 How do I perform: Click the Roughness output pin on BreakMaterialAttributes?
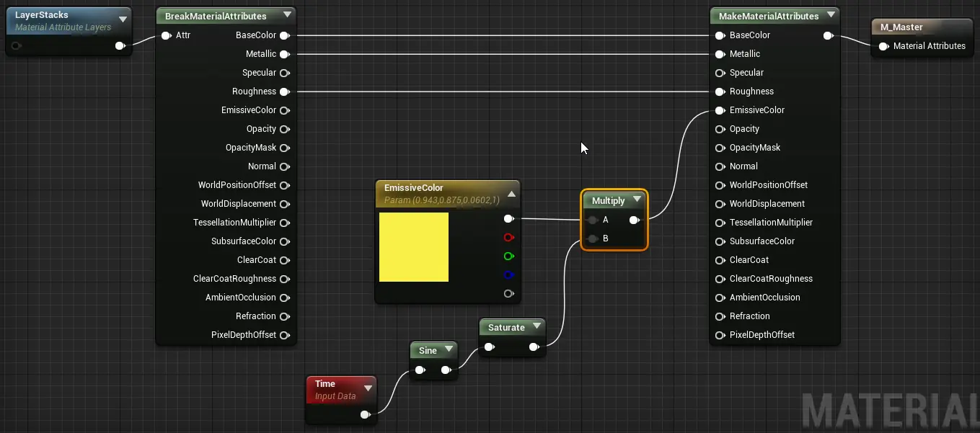[284, 91]
